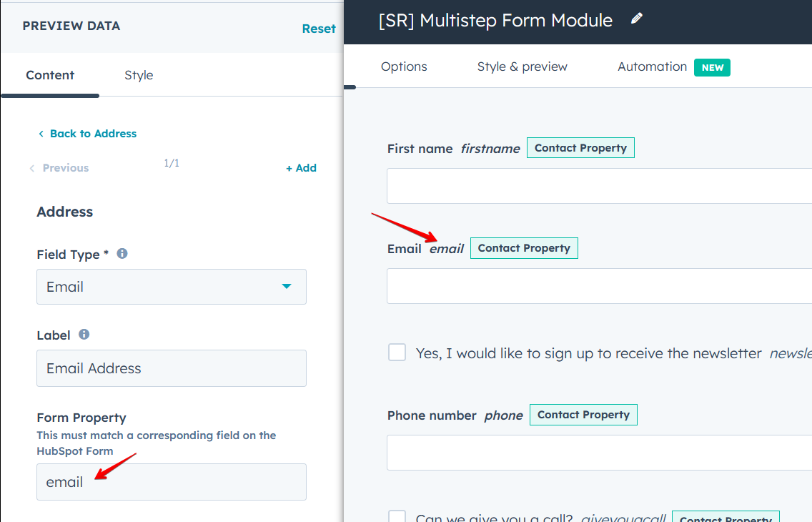Open the Field Type dropdown showing Email
This screenshot has height=522, width=812.
[x=172, y=286]
